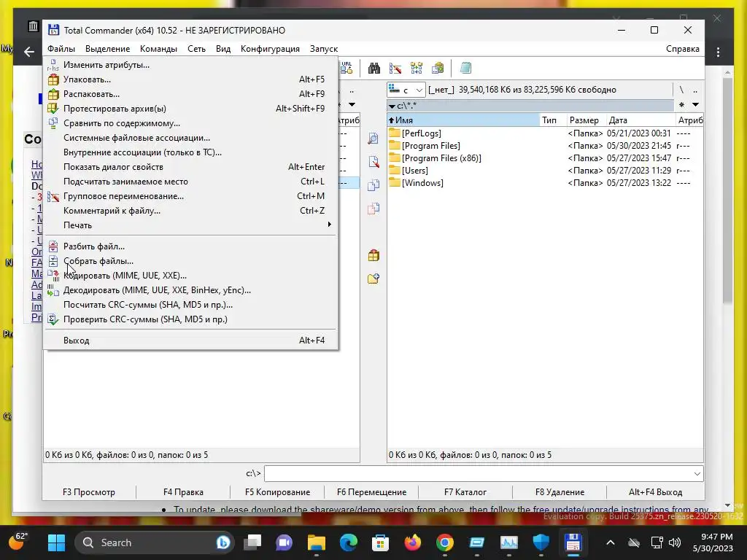Select Сравнить по содержимому
747x560 pixels.
click(x=190, y=123)
